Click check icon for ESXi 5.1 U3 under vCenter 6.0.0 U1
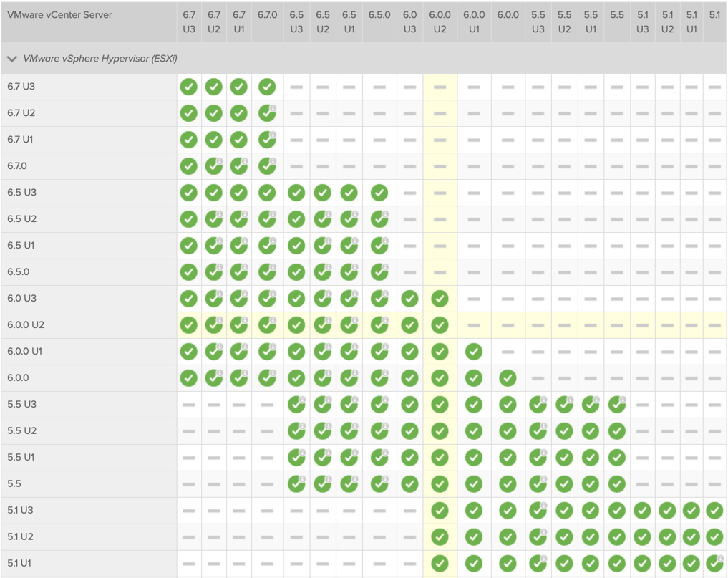Screen dimensions: 728x578 click(x=474, y=511)
